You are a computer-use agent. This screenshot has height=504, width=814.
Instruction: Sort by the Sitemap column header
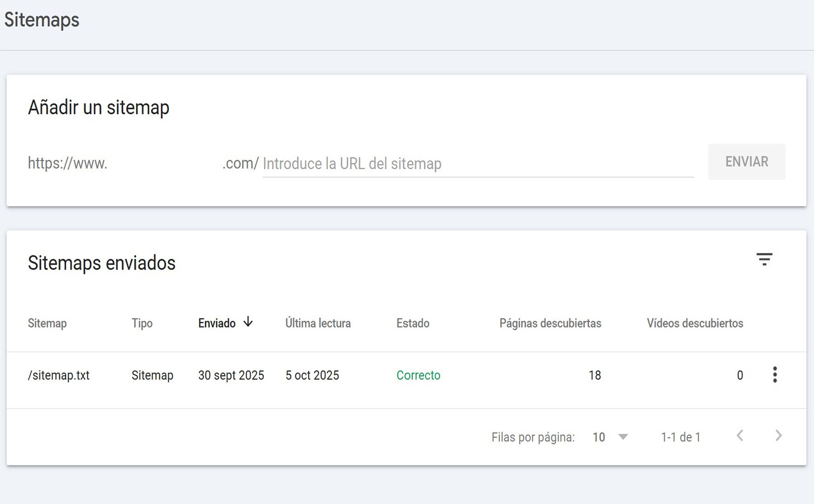(47, 323)
